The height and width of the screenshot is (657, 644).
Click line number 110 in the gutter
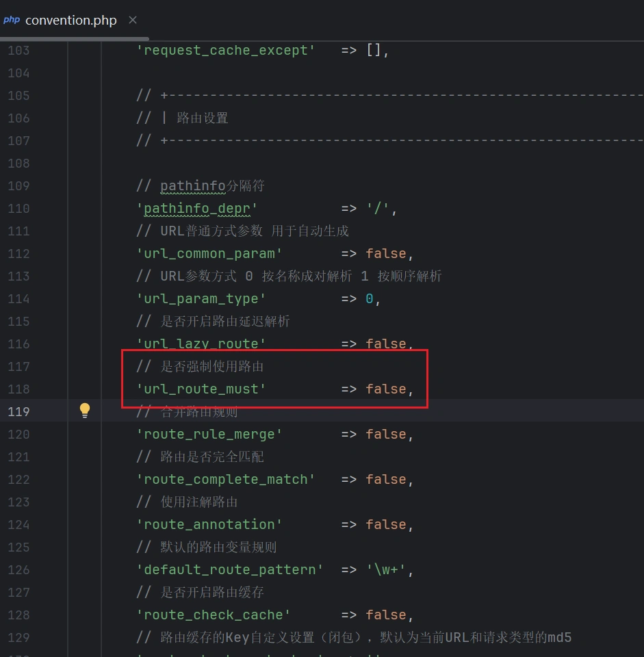tap(19, 208)
